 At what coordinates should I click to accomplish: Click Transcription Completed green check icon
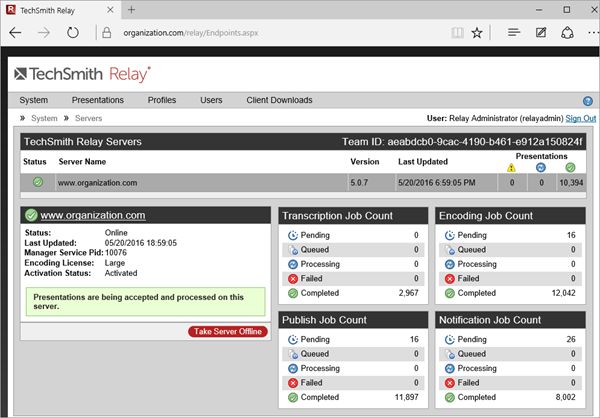pos(293,293)
